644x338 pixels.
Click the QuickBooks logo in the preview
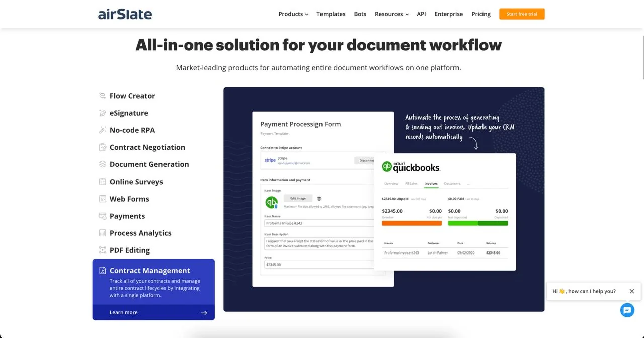click(x=411, y=167)
